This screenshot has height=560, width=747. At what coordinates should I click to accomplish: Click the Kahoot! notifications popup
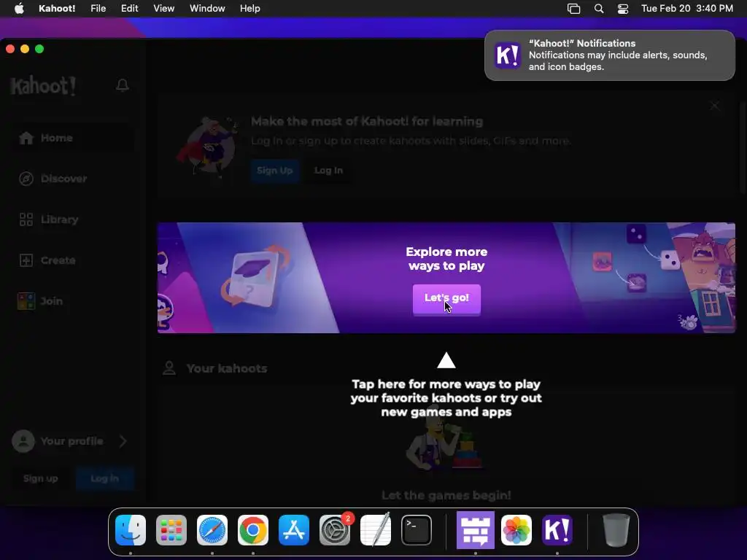(x=610, y=55)
